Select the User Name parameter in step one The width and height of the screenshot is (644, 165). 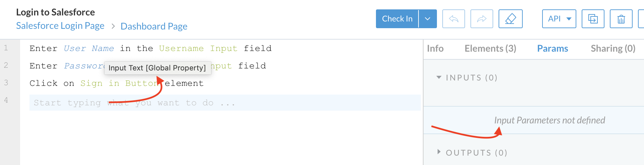pos(89,48)
